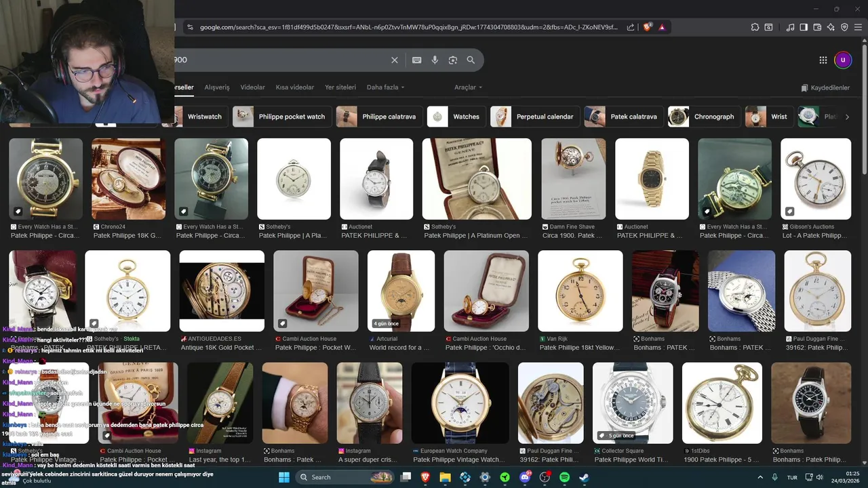The width and height of the screenshot is (868, 488).
Task: Share this page via the share icon
Action: point(631,27)
